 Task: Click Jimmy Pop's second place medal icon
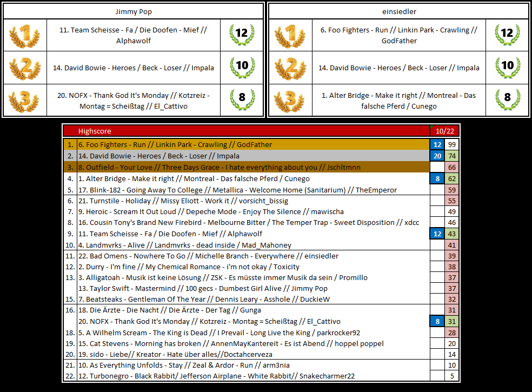pyautogui.click(x=25, y=68)
